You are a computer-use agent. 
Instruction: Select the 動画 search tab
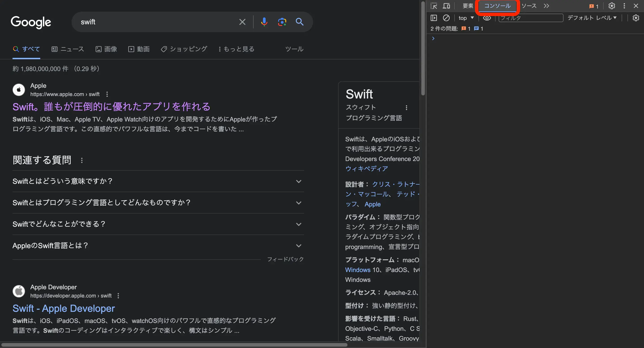(x=139, y=49)
